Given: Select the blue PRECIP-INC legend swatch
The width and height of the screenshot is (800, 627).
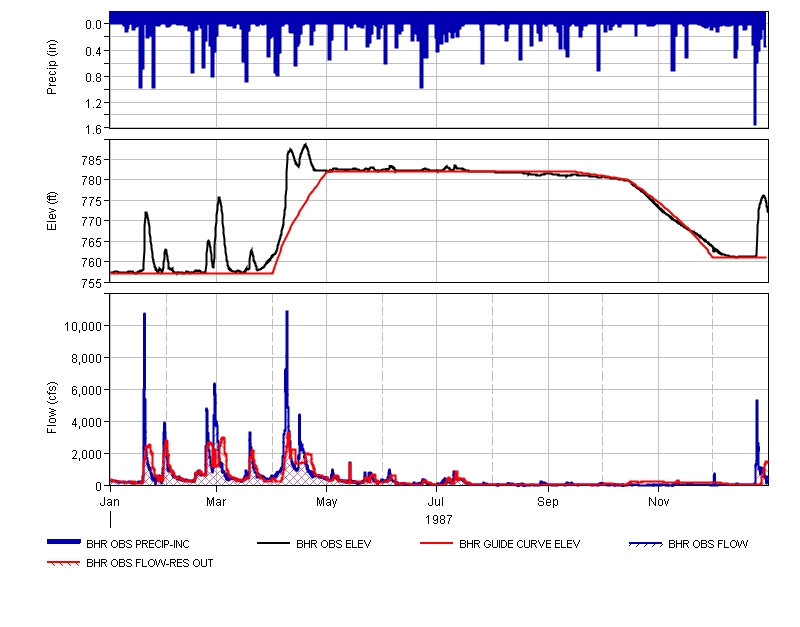Looking at the screenshot, I should point(64,542).
